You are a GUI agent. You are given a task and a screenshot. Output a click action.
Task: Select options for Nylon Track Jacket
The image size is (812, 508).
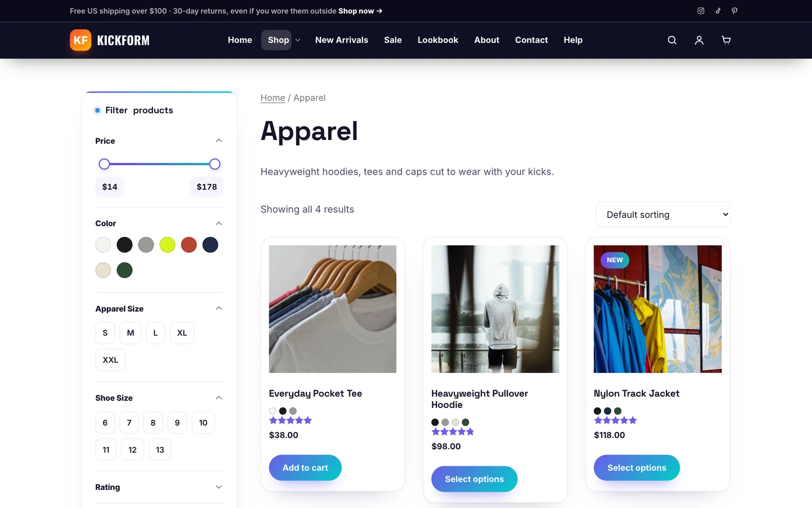point(637,468)
